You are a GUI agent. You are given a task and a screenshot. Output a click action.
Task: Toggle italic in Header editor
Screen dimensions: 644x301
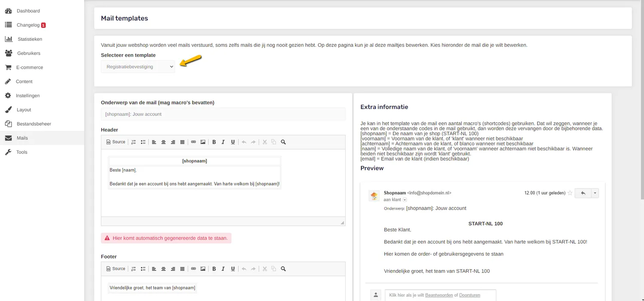click(x=223, y=142)
